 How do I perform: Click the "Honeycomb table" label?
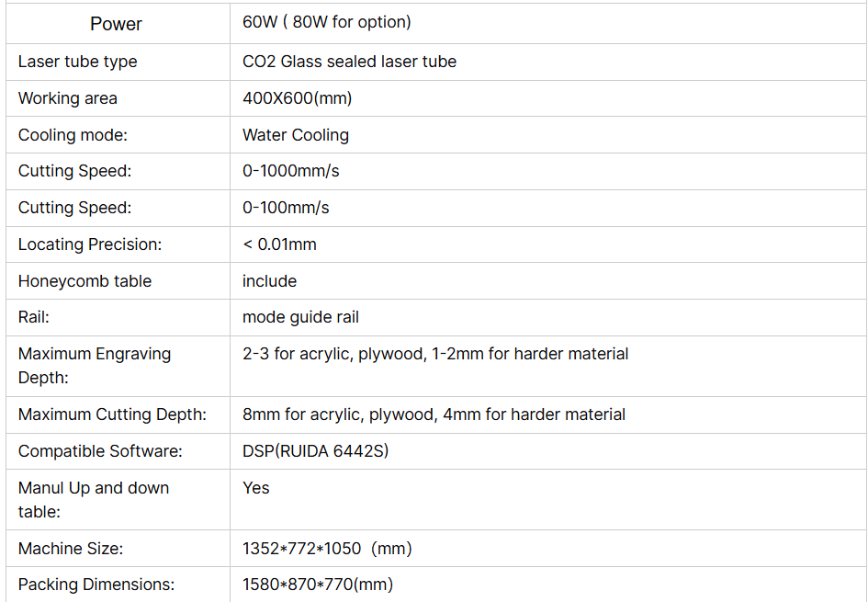click(85, 281)
